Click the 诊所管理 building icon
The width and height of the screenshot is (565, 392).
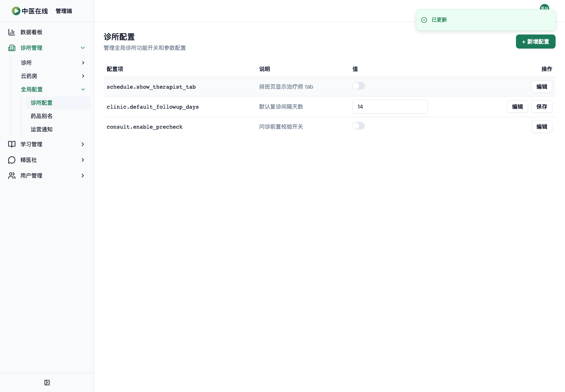(12, 48)
